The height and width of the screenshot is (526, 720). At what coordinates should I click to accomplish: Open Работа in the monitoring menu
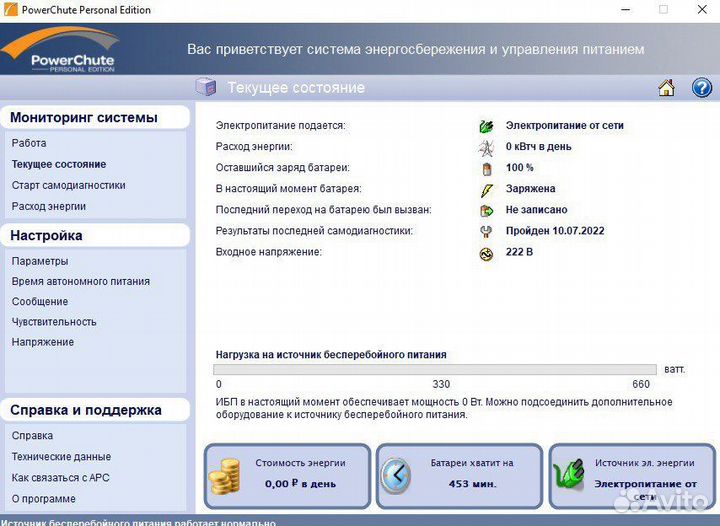(x=29, y=143)
